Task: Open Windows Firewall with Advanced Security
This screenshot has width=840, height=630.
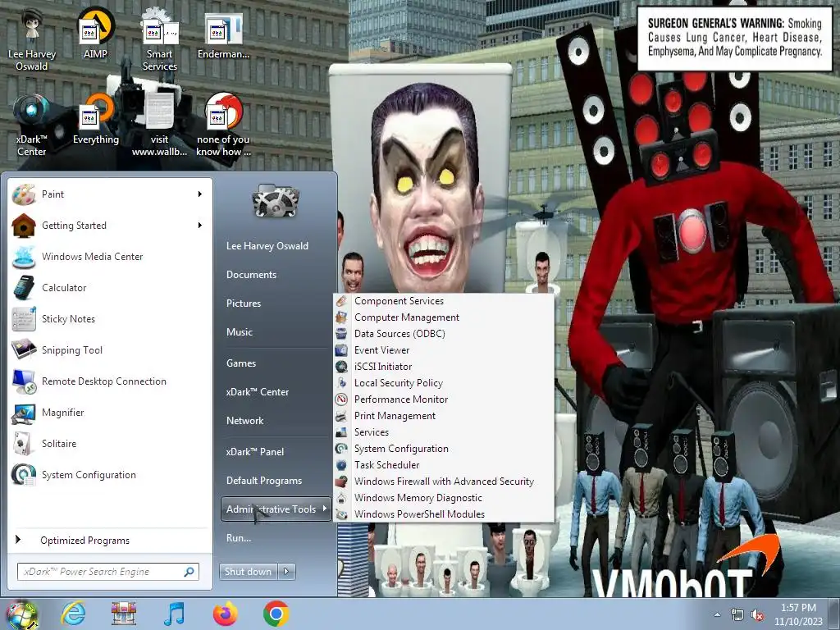Action: pyautogui.click(x=444, y=482)
